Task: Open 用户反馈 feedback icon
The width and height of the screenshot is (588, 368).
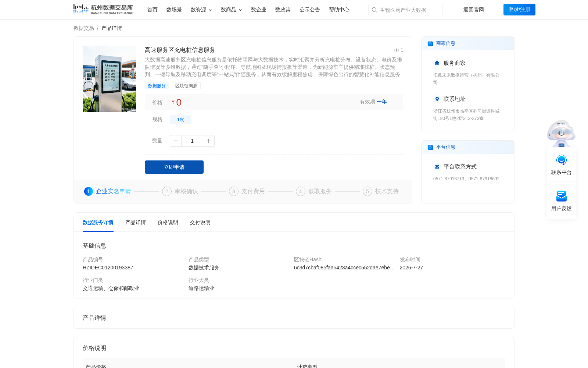Action: tap(562, 196)
